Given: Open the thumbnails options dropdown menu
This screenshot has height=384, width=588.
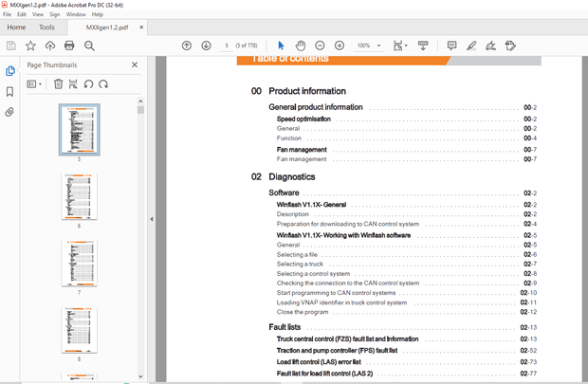Looking at the screenshot, I should pos(35,84).
